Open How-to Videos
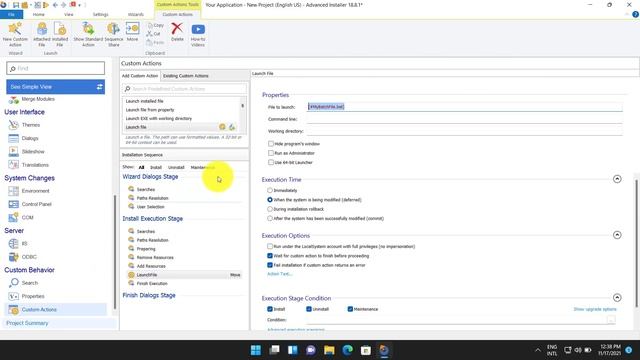The height and width of the screenshot is (360, 640). click(x=198, y=35)
